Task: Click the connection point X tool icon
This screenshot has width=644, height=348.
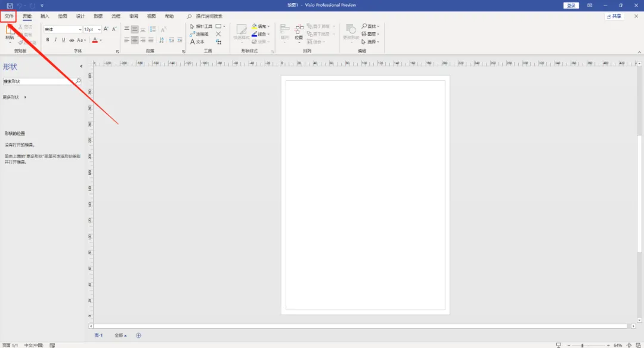Action: click(218, 34)
